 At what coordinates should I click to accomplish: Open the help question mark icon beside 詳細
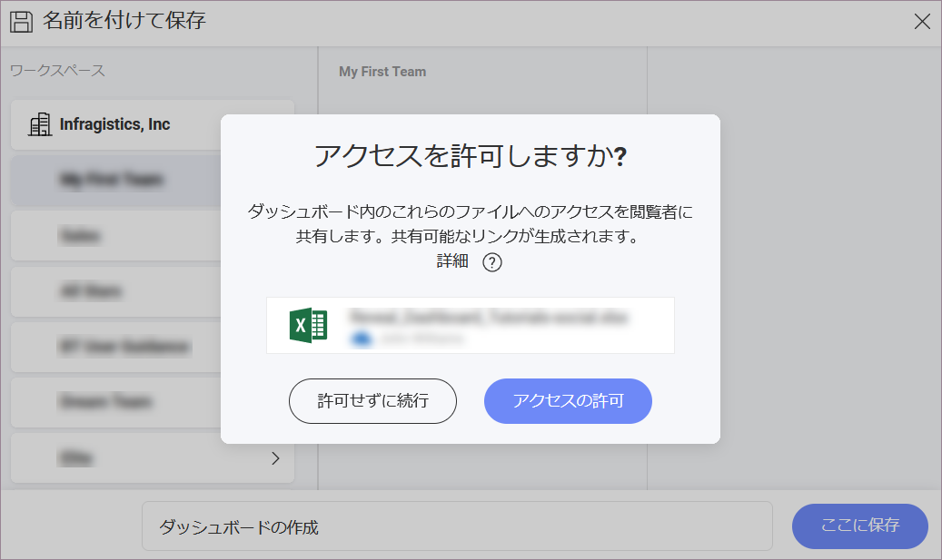pos(492,262)
